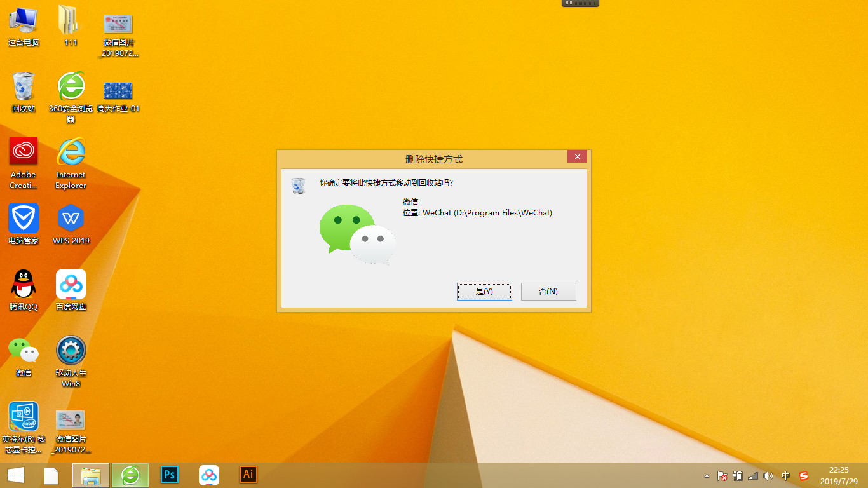This screenshot has height=488, width=868.
Task: Select the 百度网盘 desktop shortcut
Action: coord(71,290)
